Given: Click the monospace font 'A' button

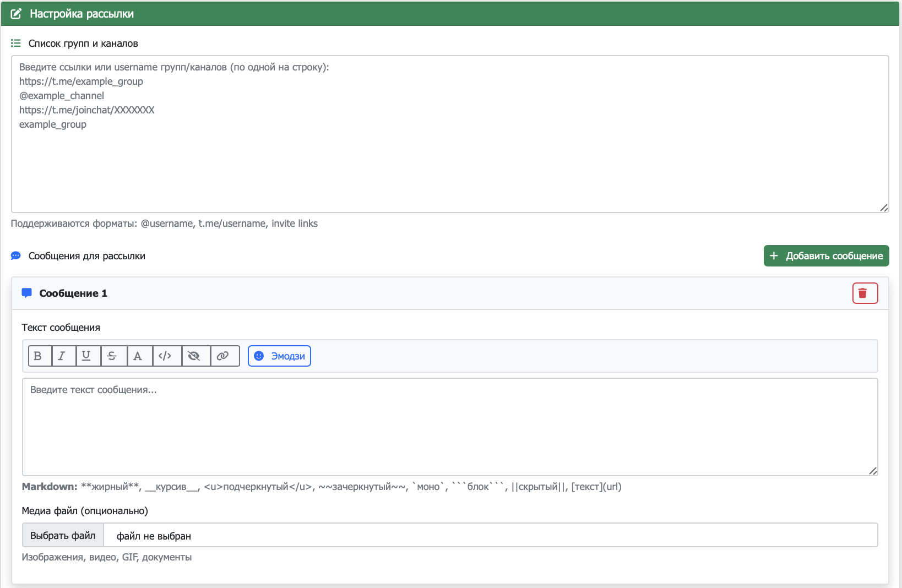Looking at the screenshot, I should [138, 356].
